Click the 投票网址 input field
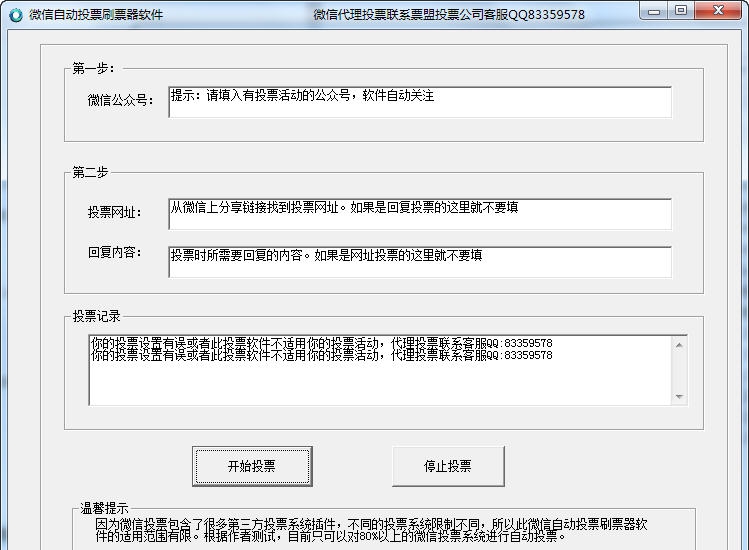Viewport: 749px width, 550px height. coord(420,214)
